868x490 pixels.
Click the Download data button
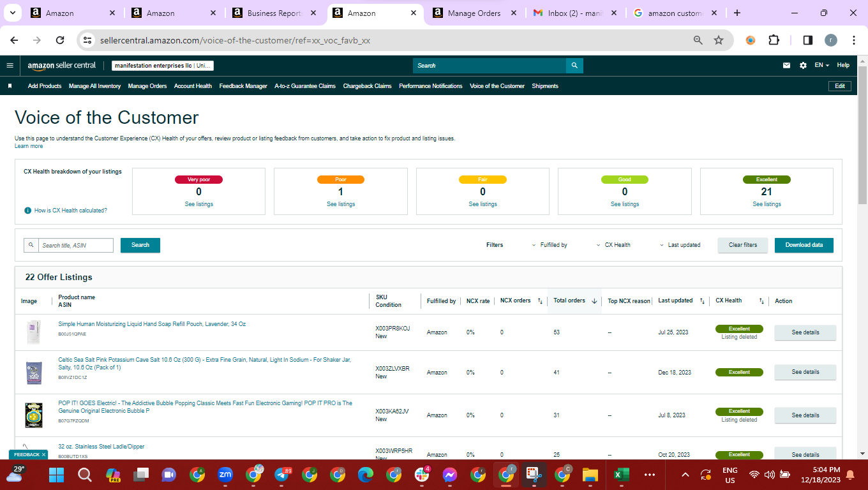(x=804, y=245)
